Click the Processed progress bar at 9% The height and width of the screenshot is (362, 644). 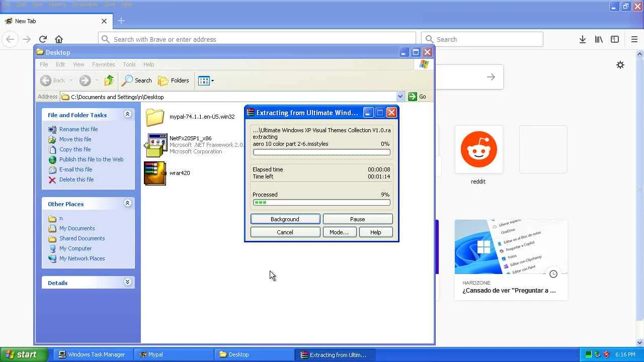pyautogui.click(x=321, y=203)
